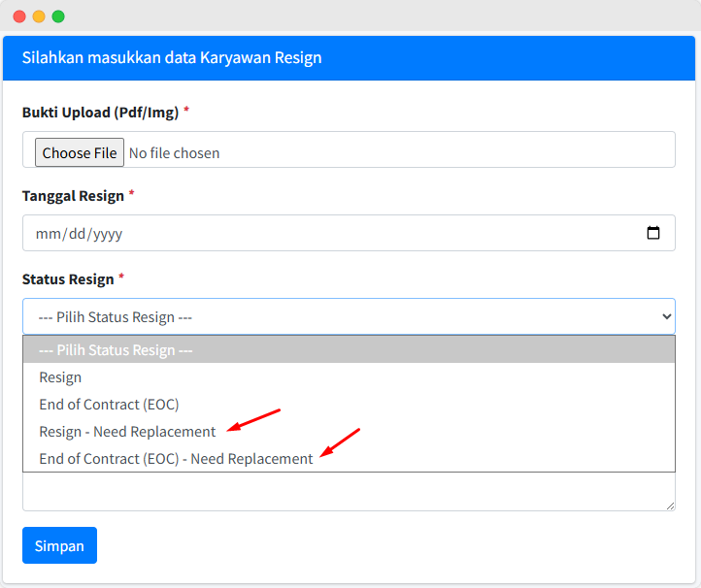Click the header Silahkan masukkan data Karyawan Resign

pyautogui.click(x=172, y=57)
